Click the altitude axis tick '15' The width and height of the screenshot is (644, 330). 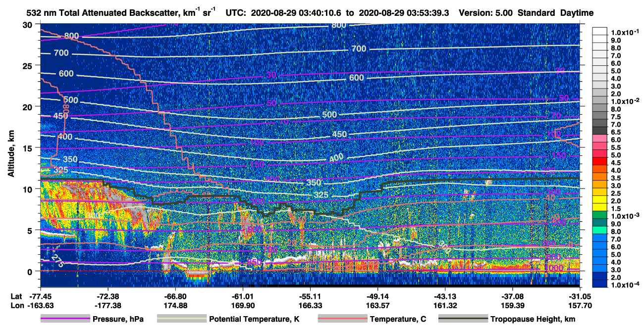[28, 148]
